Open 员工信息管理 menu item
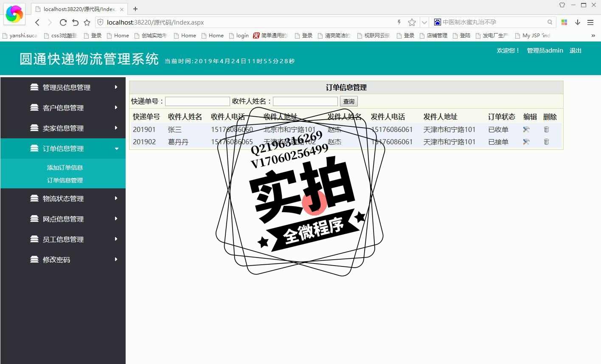 pos(63,239)
